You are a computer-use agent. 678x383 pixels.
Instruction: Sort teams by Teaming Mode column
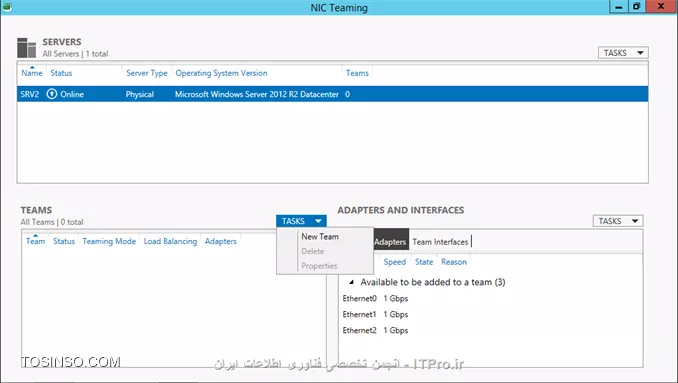pos(109,241)
